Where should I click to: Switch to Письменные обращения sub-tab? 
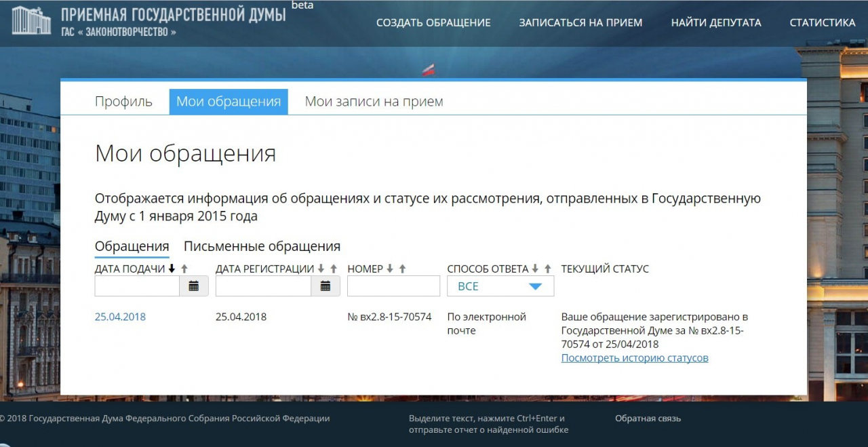262,246
